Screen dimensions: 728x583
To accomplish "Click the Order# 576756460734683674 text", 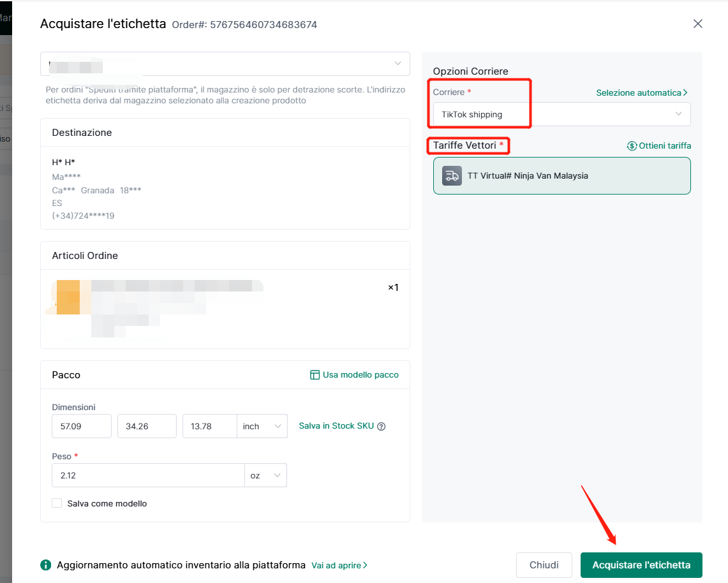I will (244, 25).
